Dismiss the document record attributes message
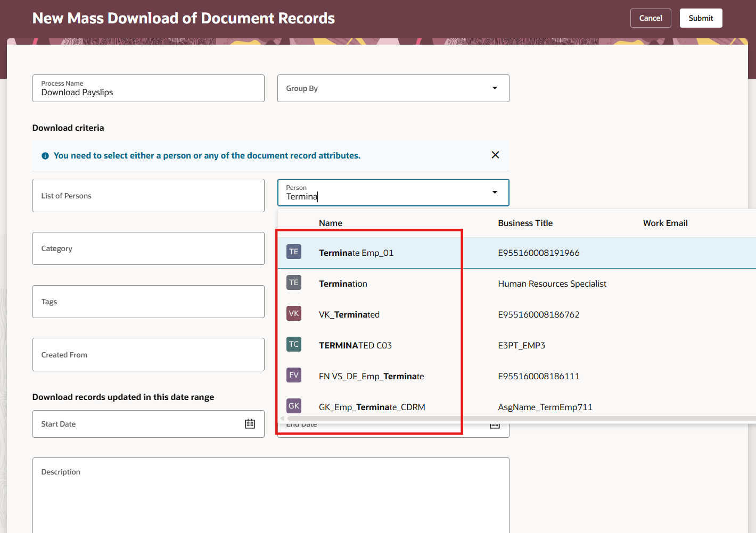This screenshot has height=533, width=756. [495, 155]
